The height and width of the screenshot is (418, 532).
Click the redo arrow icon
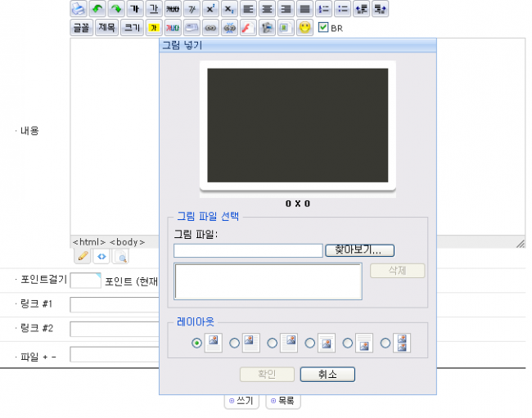(116, 9)
